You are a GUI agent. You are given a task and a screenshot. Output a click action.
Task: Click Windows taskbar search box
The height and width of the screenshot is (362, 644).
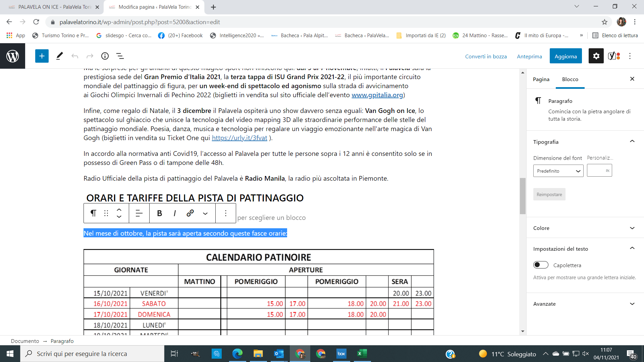point(92,354)
